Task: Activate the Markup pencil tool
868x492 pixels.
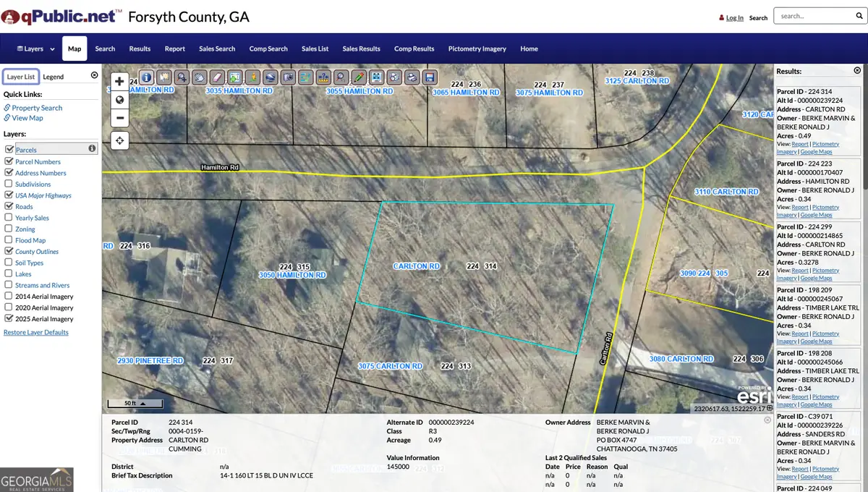Action: [x=357, y=77]
